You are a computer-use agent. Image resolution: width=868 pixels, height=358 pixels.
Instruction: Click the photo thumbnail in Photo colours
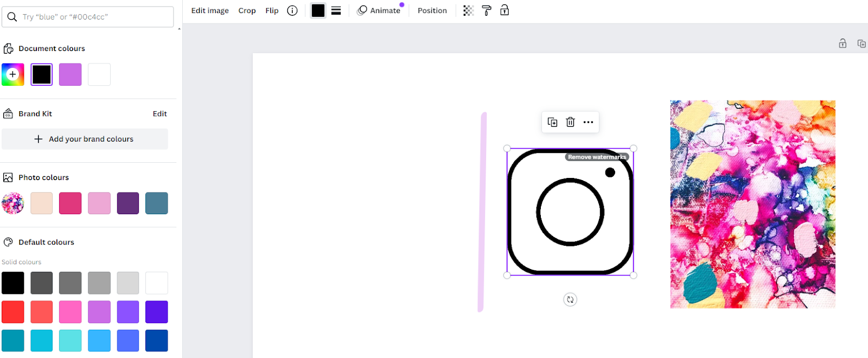(13, 203)
